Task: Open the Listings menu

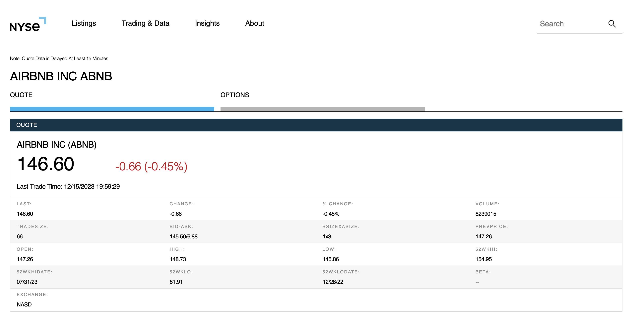Action: click(84, 23)
